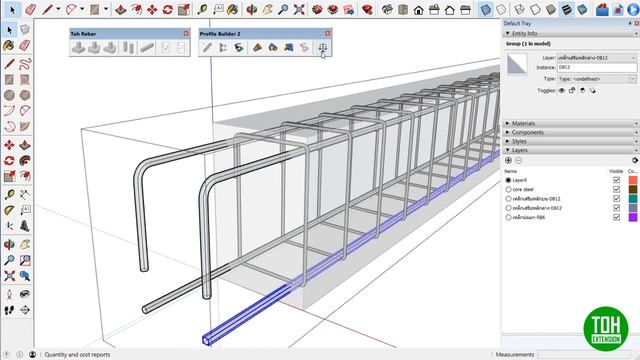The height and width of the screenshot is (360, 640).
Task: Close the Profile Builder 2 toolbar
Action: coord(327,33)
